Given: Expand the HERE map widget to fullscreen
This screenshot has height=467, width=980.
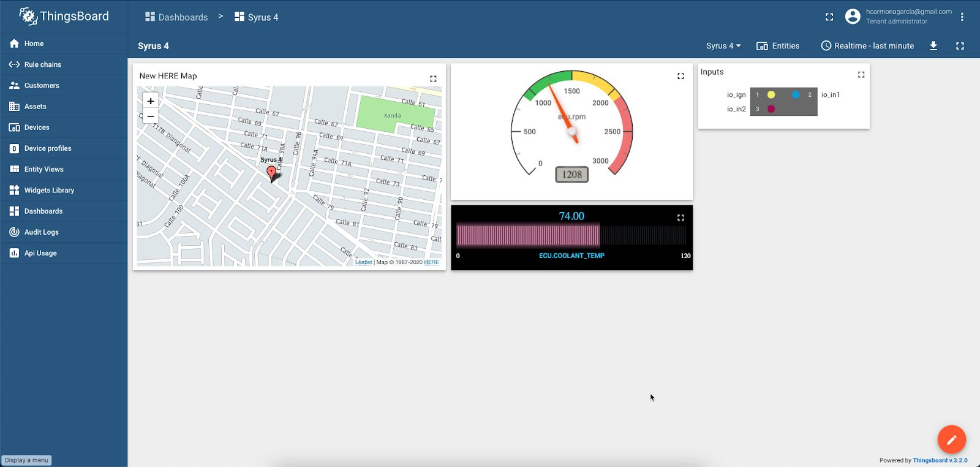Looking at the screenshot, I should click(x=433, y=78).
